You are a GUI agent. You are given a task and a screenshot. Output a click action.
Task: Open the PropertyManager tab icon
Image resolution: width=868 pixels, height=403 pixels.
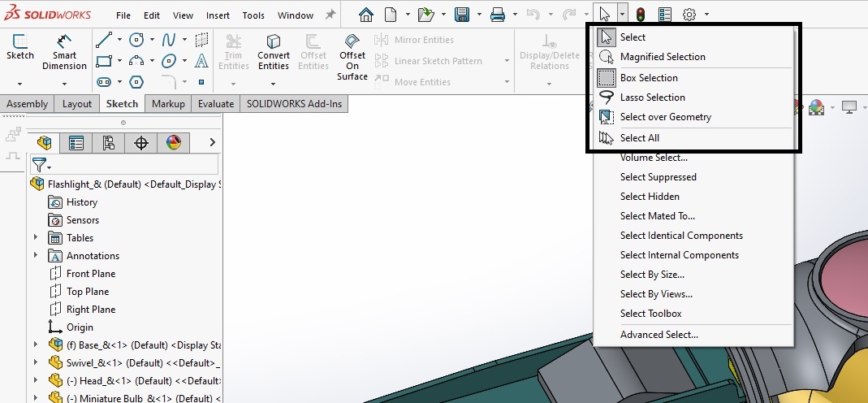pyautogui.click(x=76, y=143)
